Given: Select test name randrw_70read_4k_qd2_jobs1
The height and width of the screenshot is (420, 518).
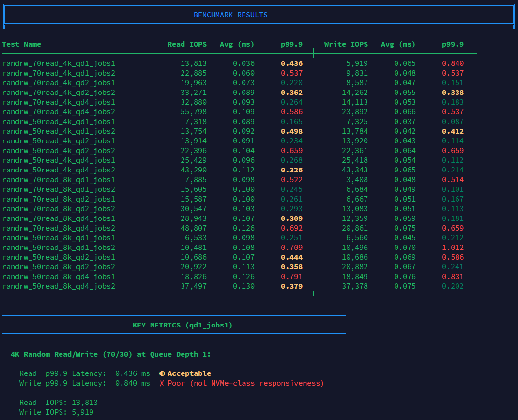Looking at the screenshot, I should [59, 83].
